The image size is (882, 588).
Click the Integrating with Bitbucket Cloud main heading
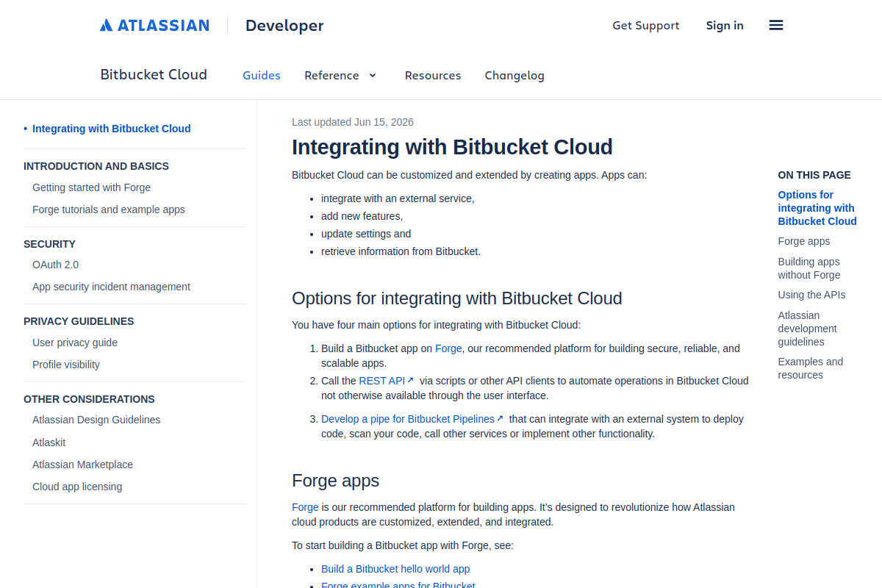point(452,147)
